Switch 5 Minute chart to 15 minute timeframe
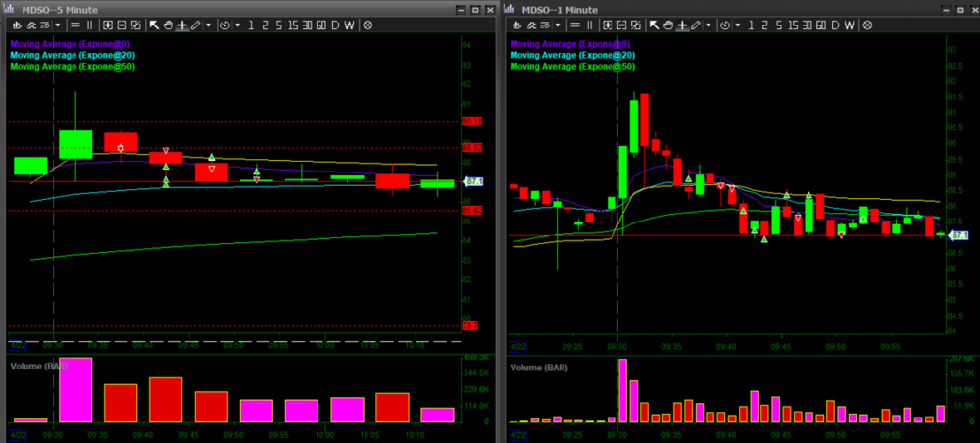The height and width of the screenshot is (443, 980). 295,25
